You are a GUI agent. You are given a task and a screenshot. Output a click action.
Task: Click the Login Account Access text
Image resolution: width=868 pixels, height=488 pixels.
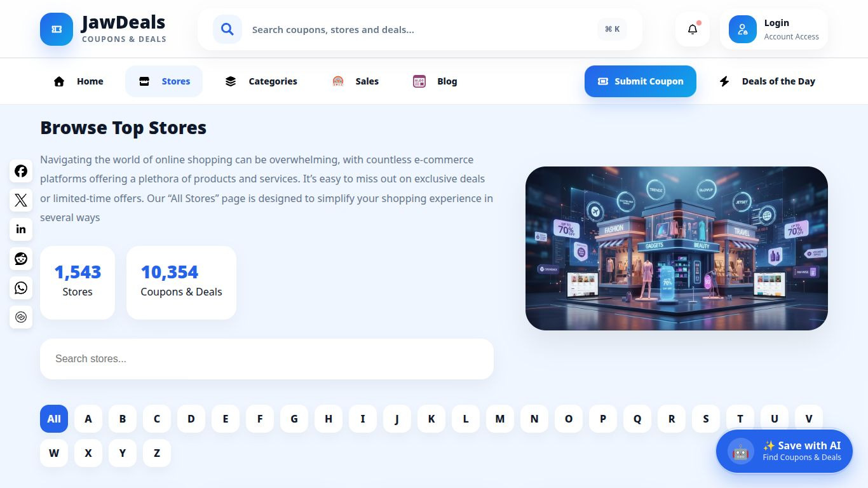pyautogui.click(x=792, y=29)
